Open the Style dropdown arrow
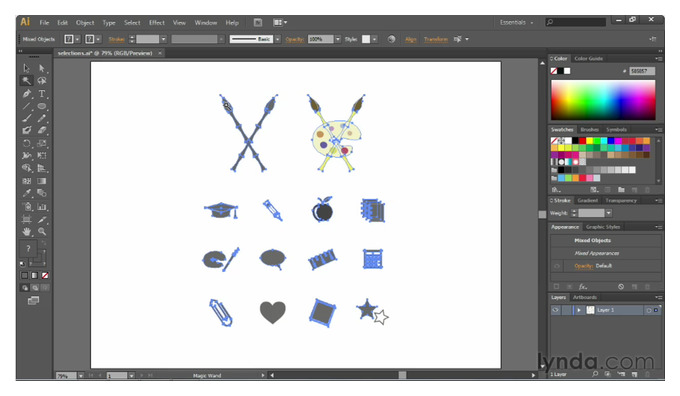Image resolution: width=680 pixels, height=396 pixels. click(374, 39)
